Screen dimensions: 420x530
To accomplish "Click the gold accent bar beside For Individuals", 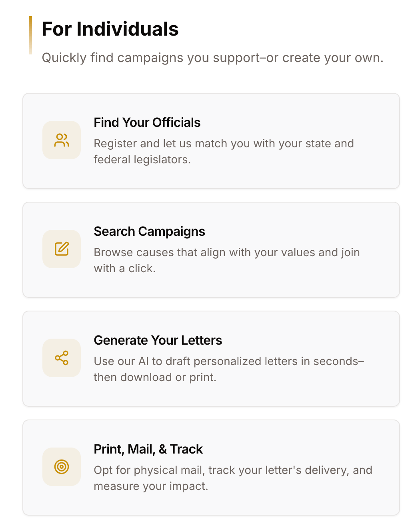I will pyautogui.click(x=30, y=35).
